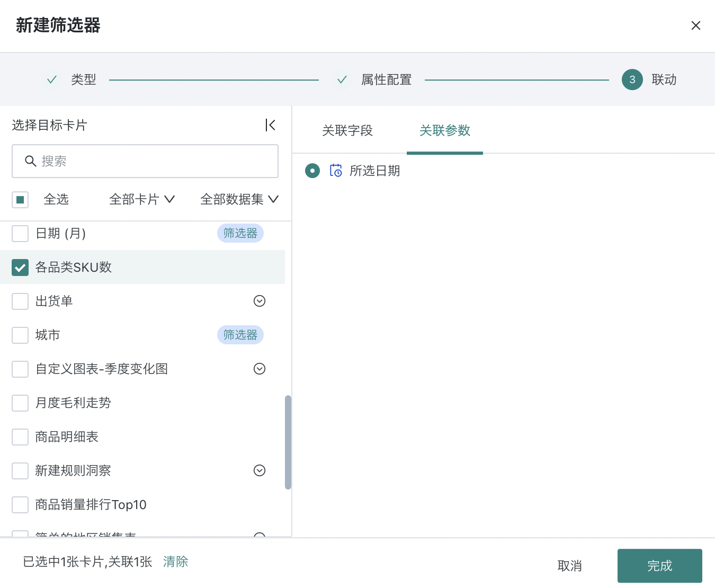Uncheck the 各品类SKU数 card
The width and height of the screenshot is (715, 588).
point(20,268)
